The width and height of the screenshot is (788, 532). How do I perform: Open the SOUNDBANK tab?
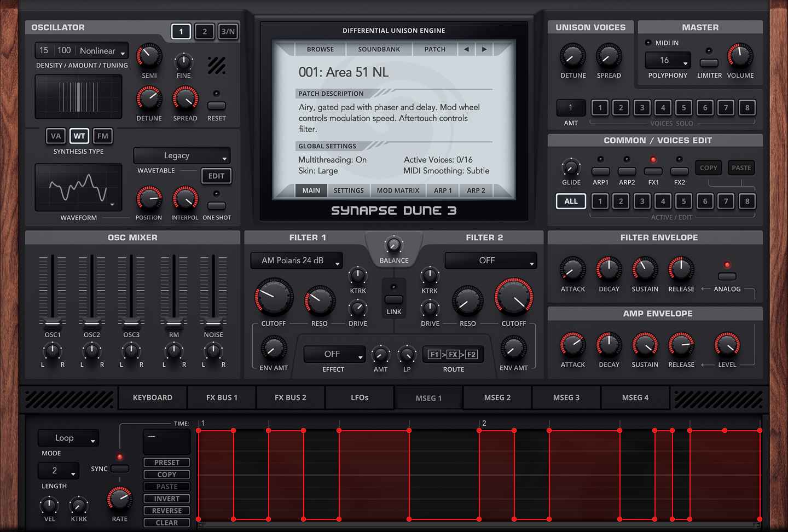coord(379,49)
